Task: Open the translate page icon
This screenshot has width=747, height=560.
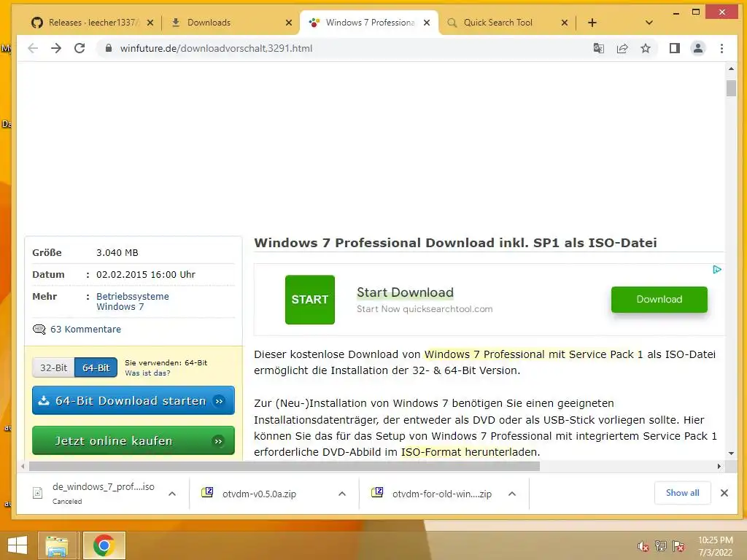Action: click(x=599, y=48)
